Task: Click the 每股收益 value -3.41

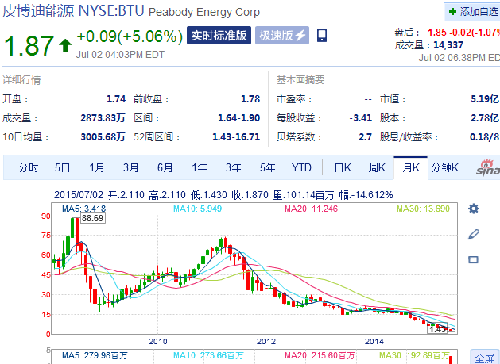Action: pyautogui.click(x=361, y=118)
